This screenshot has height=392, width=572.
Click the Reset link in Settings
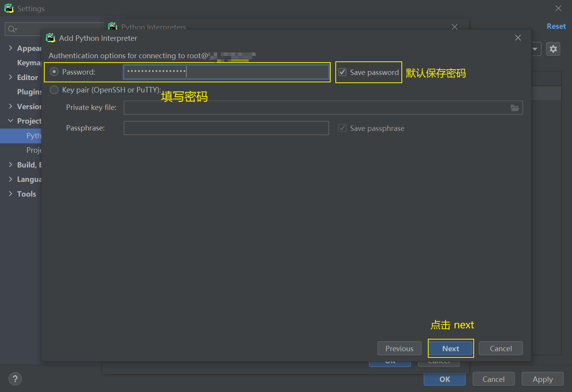pos(556,26)
